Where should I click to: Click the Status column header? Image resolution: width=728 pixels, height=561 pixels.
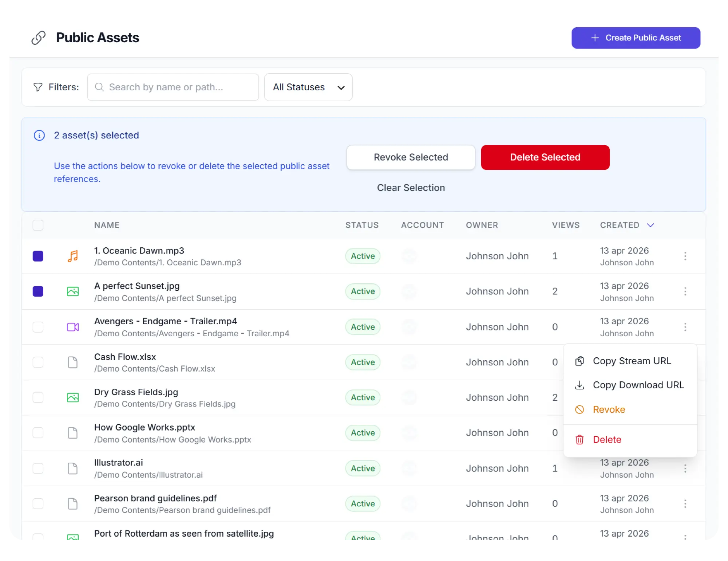click(362, 225)
